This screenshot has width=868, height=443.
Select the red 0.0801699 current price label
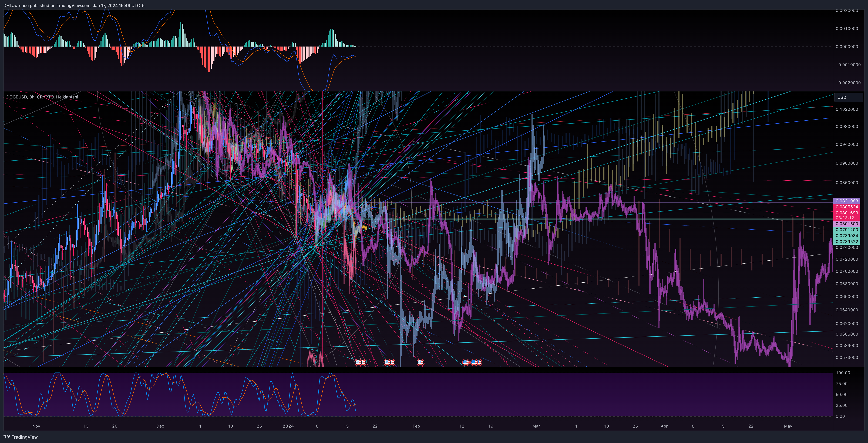[x=846, y=213]
